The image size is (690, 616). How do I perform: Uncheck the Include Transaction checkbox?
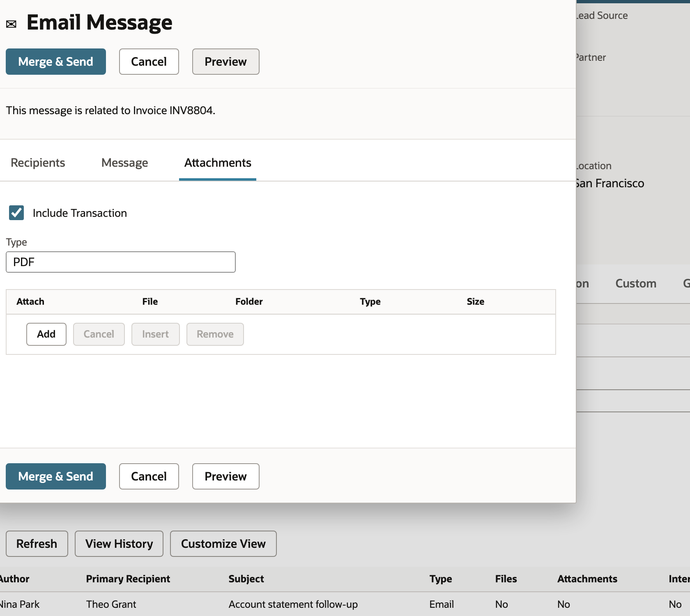(x=16, y=213)
